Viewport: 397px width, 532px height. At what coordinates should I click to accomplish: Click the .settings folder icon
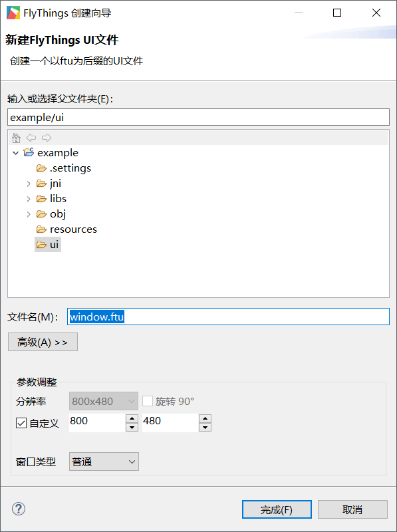point(41,168)
